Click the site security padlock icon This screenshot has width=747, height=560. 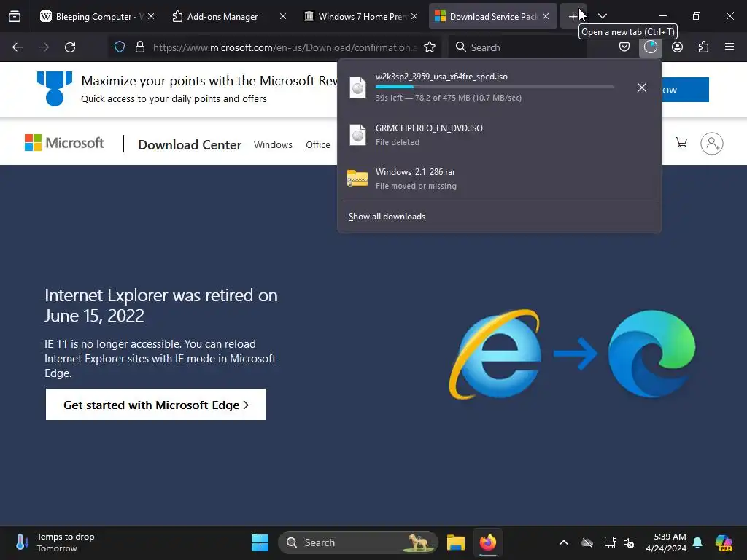(x=139, y=47)
